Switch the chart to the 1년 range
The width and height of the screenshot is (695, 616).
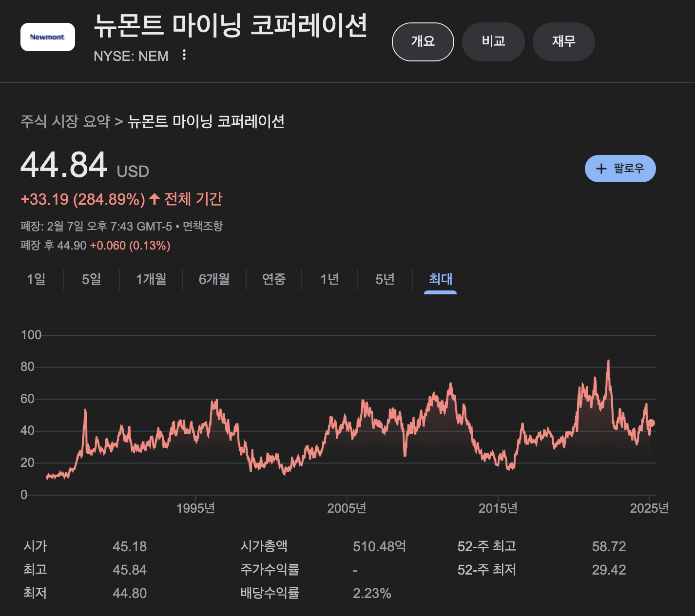tap(329, 279)
